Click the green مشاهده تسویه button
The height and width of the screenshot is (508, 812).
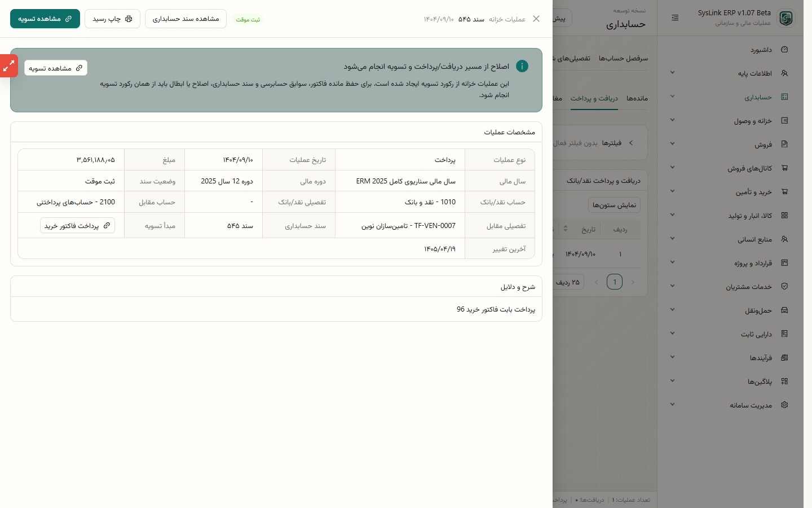[45, 19]
